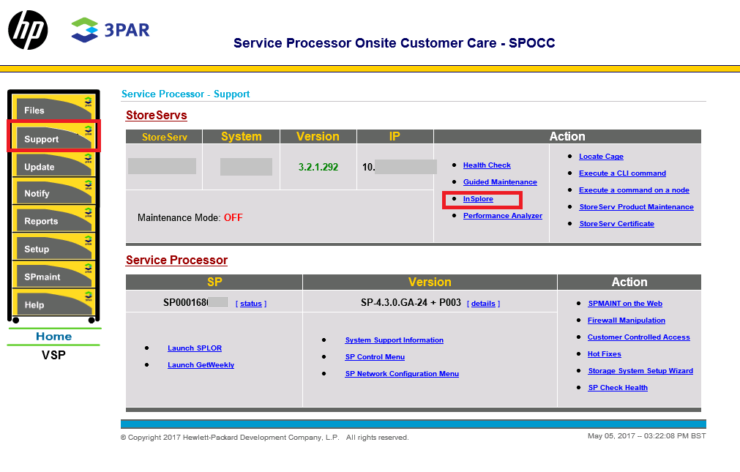
Task: Click the VSP label under Home
Action: (x=53, y=355)
